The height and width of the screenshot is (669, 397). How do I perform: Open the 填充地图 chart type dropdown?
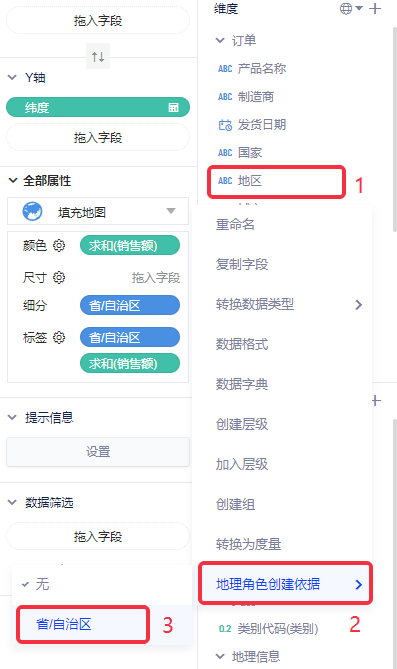(98, 211)
